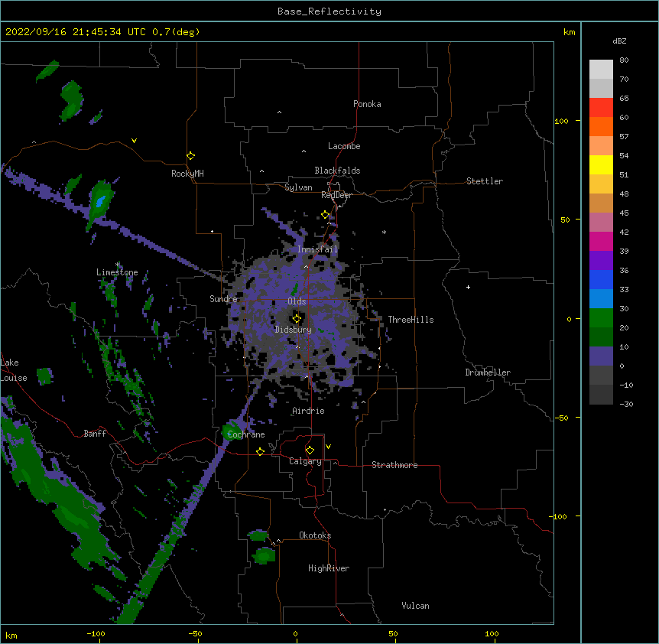Click the Cochrane label
This screenshot has height=644, width=659.
pyautogui.click(x=246, y=434)
